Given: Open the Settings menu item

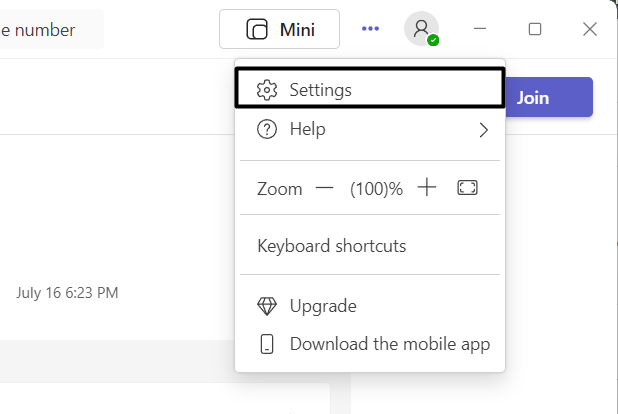Looking at the screenshot, I should pos(321,90).
